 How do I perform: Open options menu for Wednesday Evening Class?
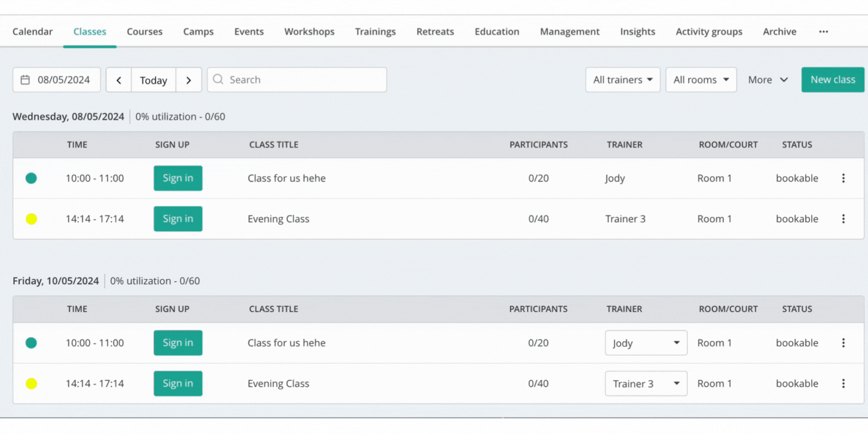pyautogui.click(x=843, y=219)
